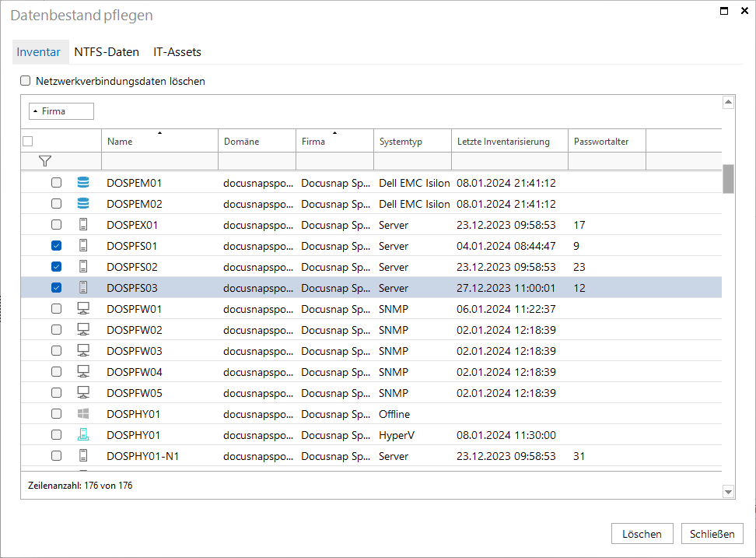Check the DOSPEX01 row checkbox

point(57,224)
